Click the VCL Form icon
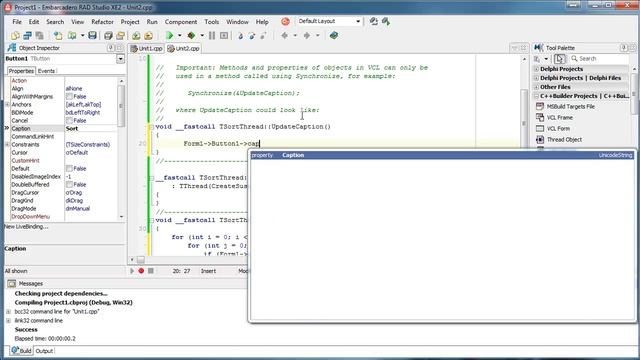 click(x=540, y=128)
